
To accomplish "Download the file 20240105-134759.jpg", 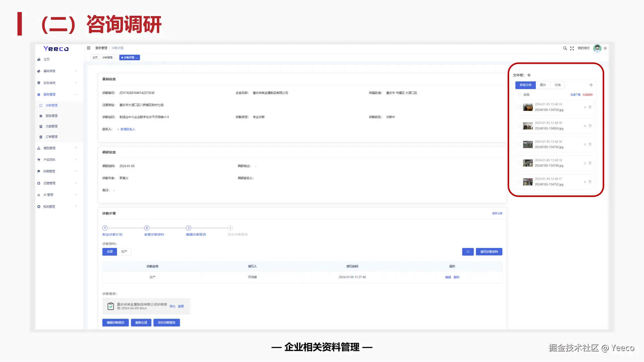I will point(585,107).
